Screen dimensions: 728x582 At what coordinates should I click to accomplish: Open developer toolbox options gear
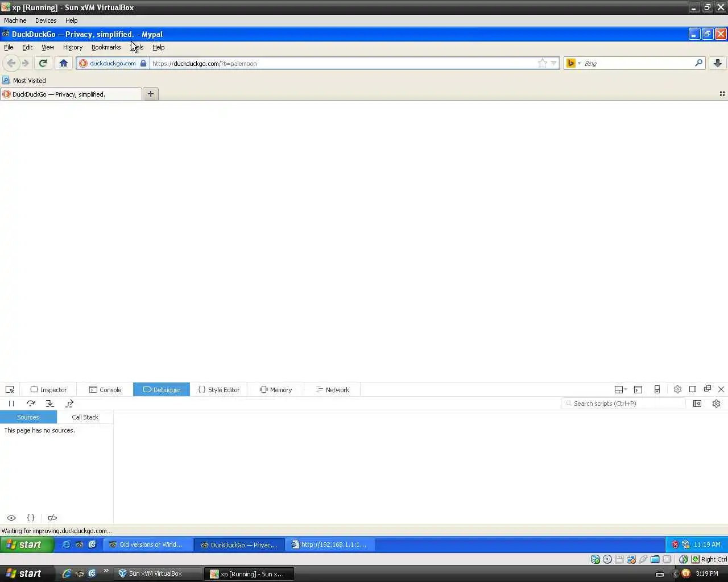tap(677, 389)
